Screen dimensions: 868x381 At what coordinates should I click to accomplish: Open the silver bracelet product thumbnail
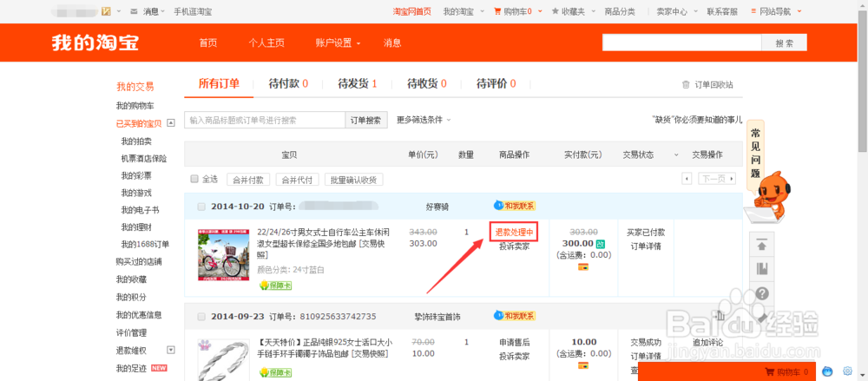pyautogui.click(x=223, y=360)
